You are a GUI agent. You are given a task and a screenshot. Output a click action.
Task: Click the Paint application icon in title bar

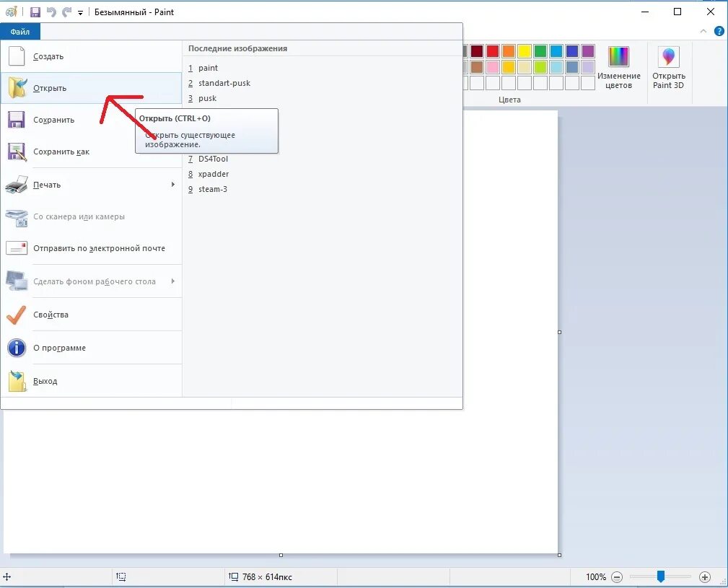click(11, 12)
